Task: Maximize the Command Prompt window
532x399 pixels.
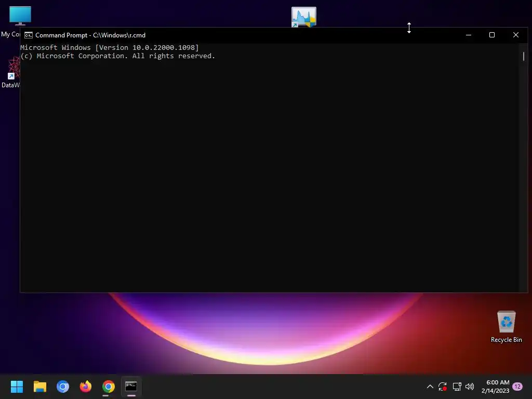Action: tap(492, 35)
